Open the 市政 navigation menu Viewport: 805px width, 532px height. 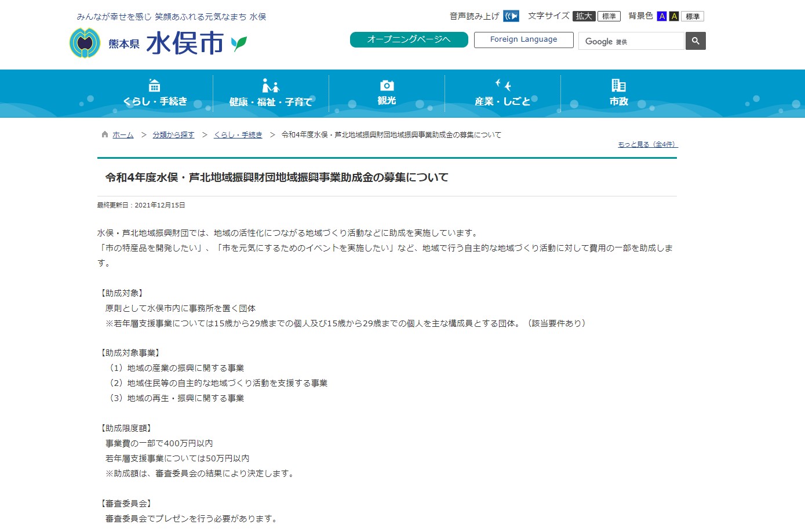618,93
